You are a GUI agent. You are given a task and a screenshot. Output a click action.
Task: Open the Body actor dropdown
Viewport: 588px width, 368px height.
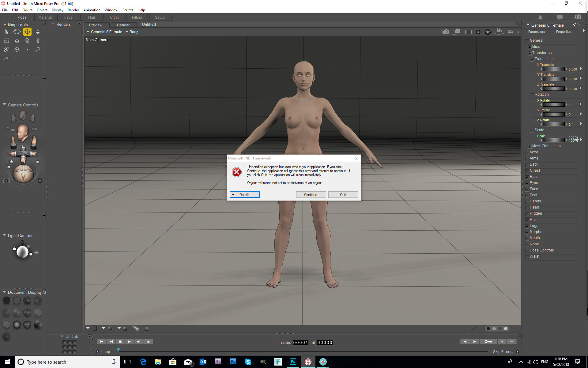click(132, 32)
